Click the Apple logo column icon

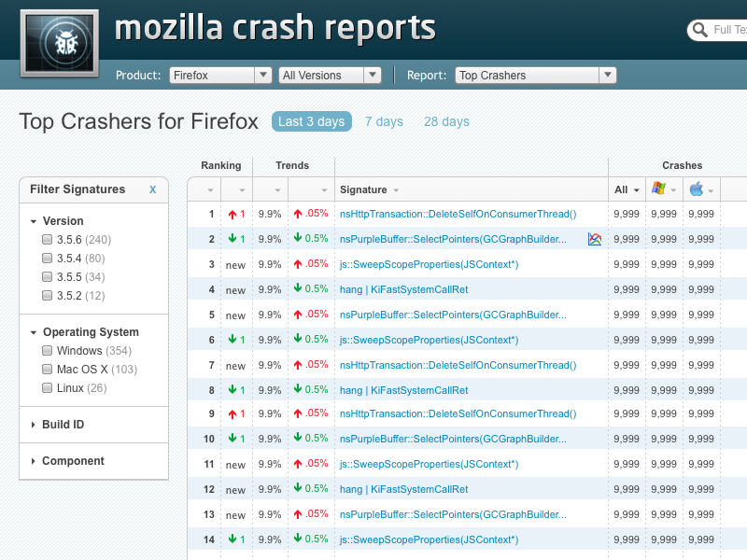pyautogui.click(x=697, y=189)
